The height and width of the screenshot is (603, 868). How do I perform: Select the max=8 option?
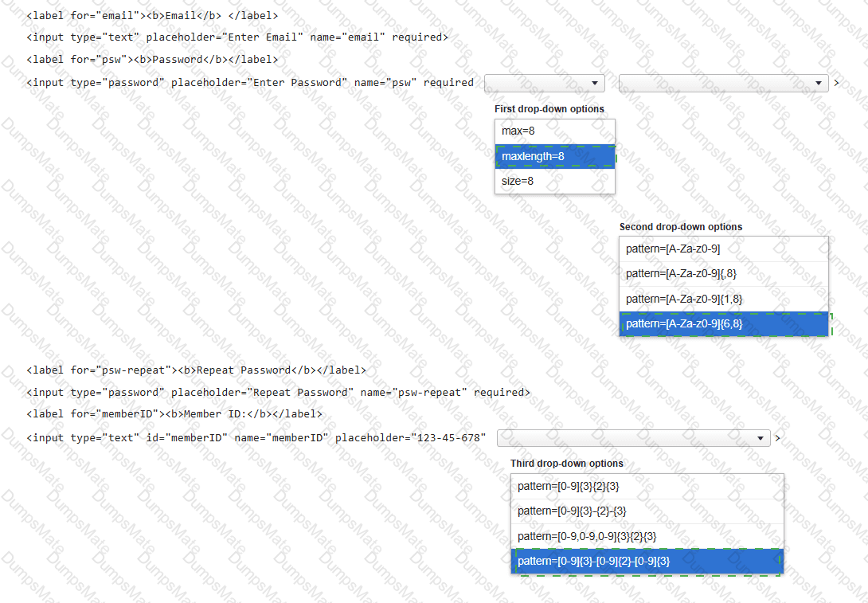(x=555, y=131)
